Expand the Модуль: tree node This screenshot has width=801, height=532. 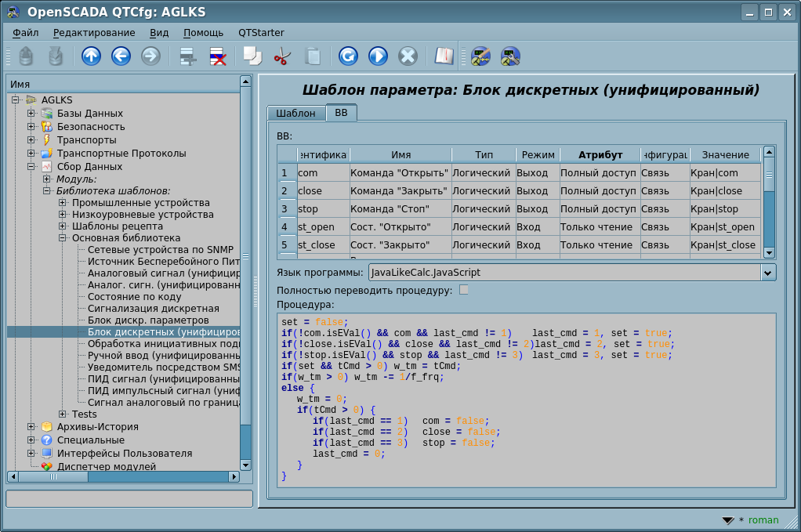pyautogui.click(x=46, y=179)
